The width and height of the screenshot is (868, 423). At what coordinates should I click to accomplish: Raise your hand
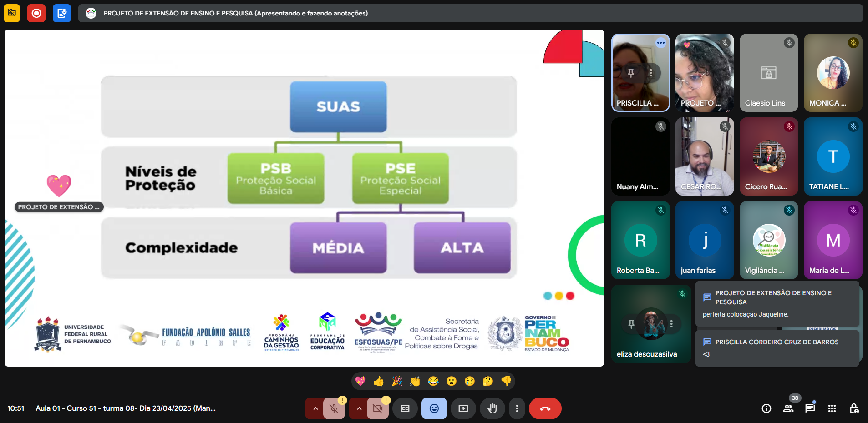(492, 408)
